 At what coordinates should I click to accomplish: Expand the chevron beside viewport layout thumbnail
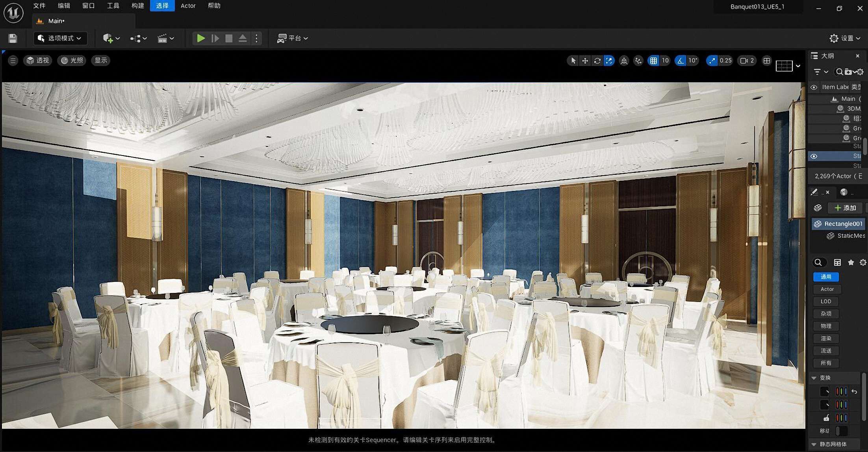click(798, 66)
